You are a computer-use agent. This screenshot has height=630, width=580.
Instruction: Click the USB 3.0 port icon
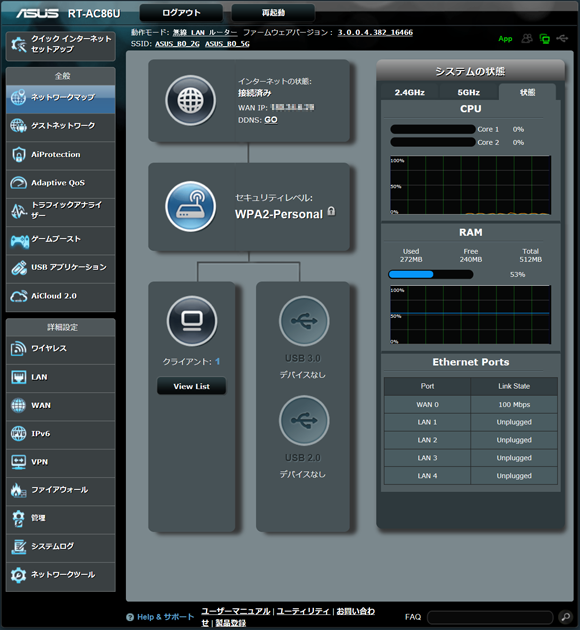[304, 321]
